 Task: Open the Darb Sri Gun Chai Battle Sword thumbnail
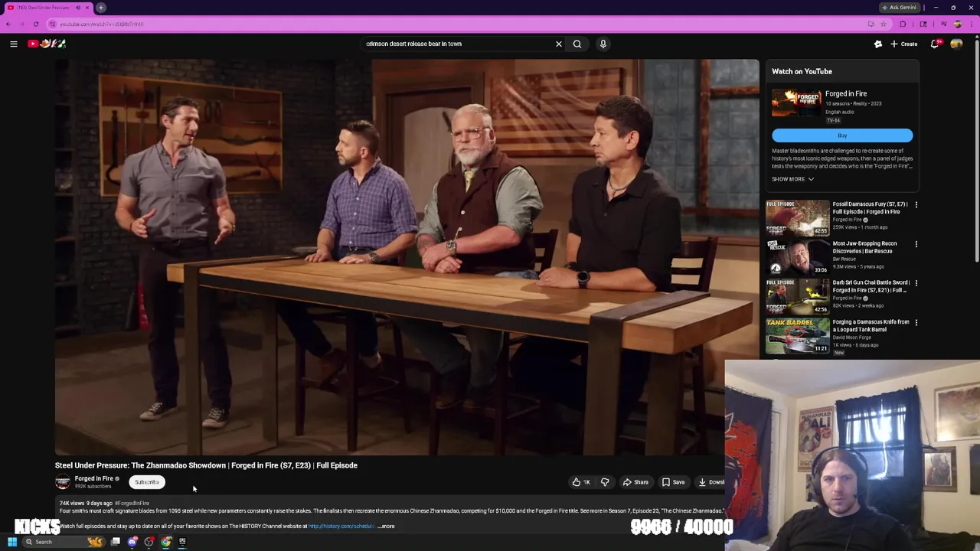coord(797,296)
